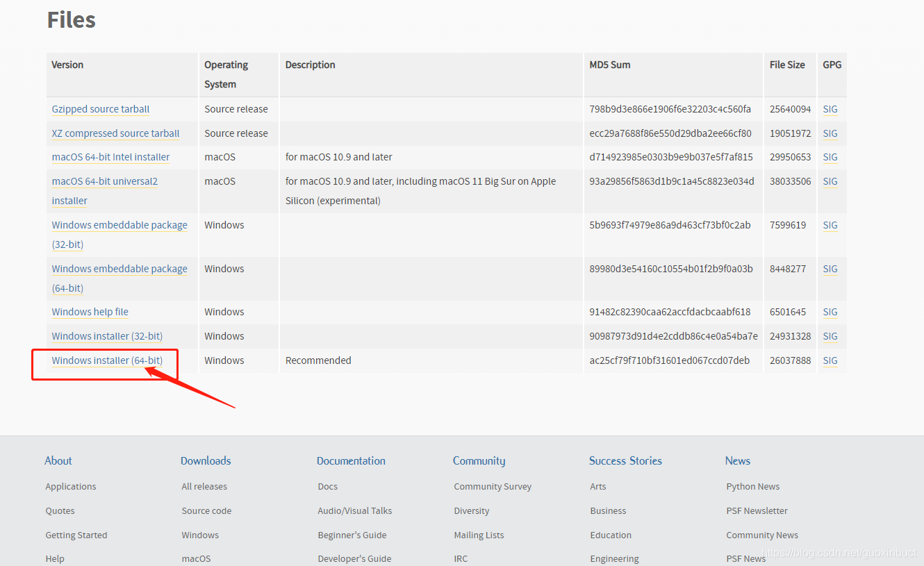Open IRC footer link
The height and width of the screenshot is (566, 924).
[x=461, y=558]
